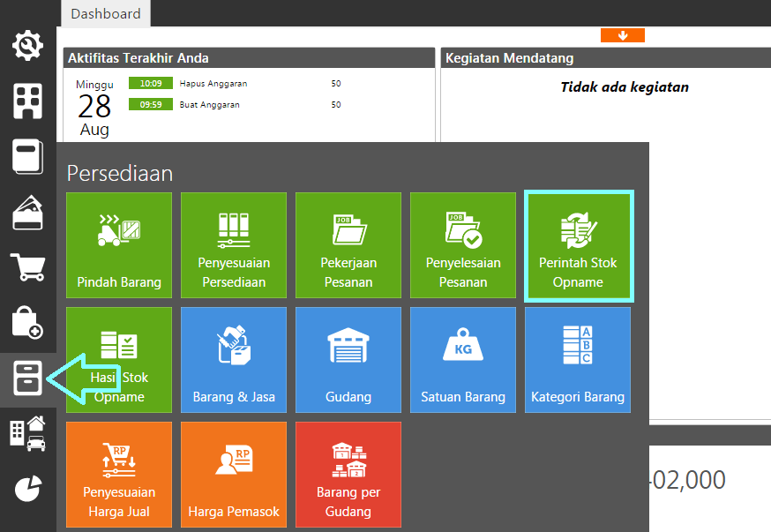Screen dimensions: 771x532
Task: Open the Gudang warehouse tile
Action: tap(348, 360)
